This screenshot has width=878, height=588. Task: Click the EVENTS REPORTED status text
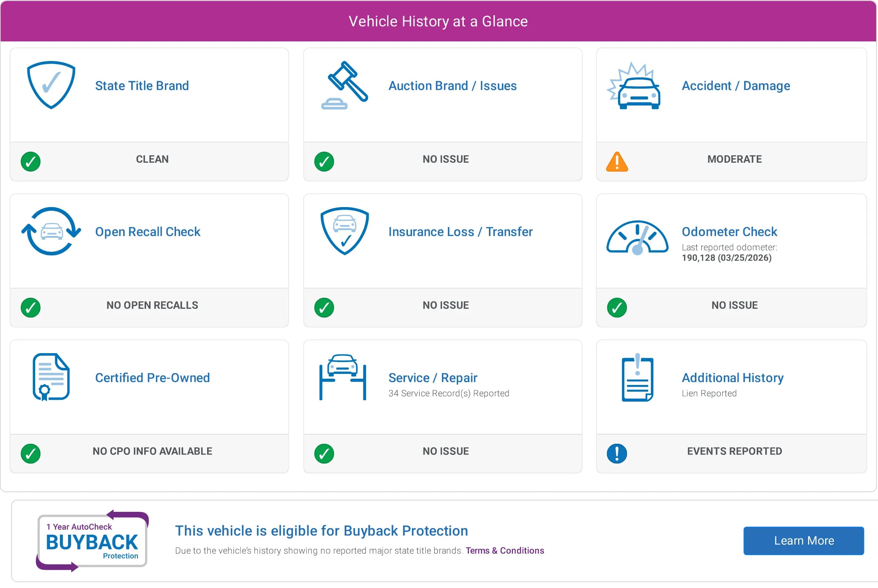point(735,451)
